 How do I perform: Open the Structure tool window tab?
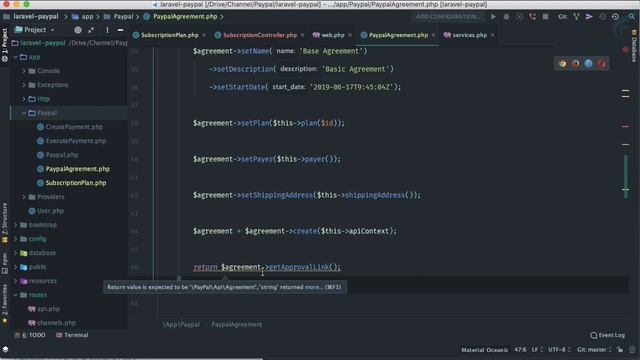point(4,222)
